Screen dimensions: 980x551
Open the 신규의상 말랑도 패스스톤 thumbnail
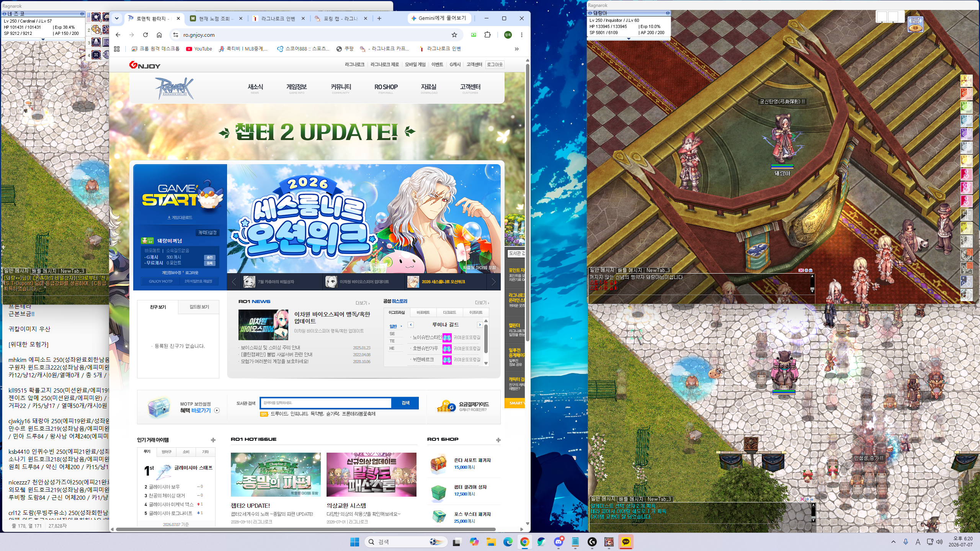pos(371,474)
